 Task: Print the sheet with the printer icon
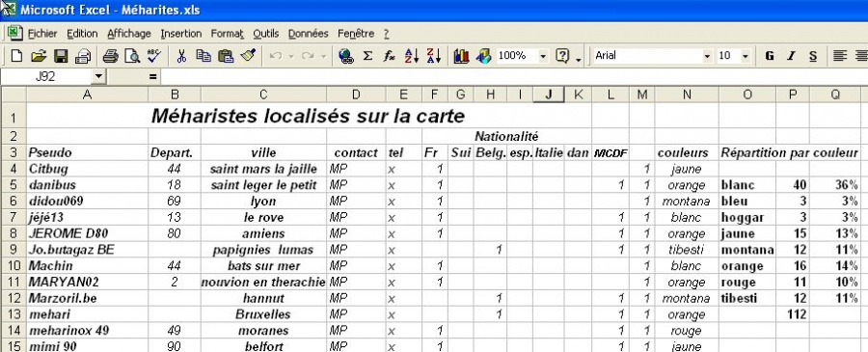pyautogui.click(x=111, y=56)
